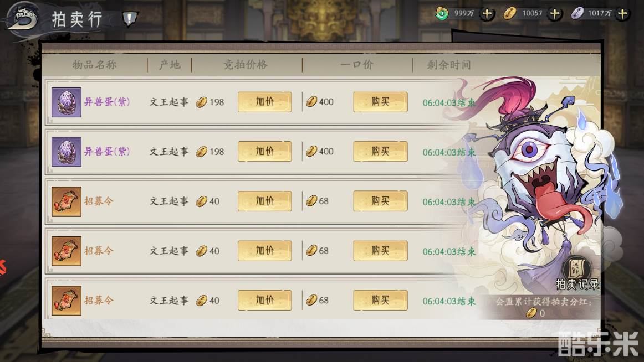Add gold coins with plus beside 10057
644x362 pixels.
pos(555,14)
